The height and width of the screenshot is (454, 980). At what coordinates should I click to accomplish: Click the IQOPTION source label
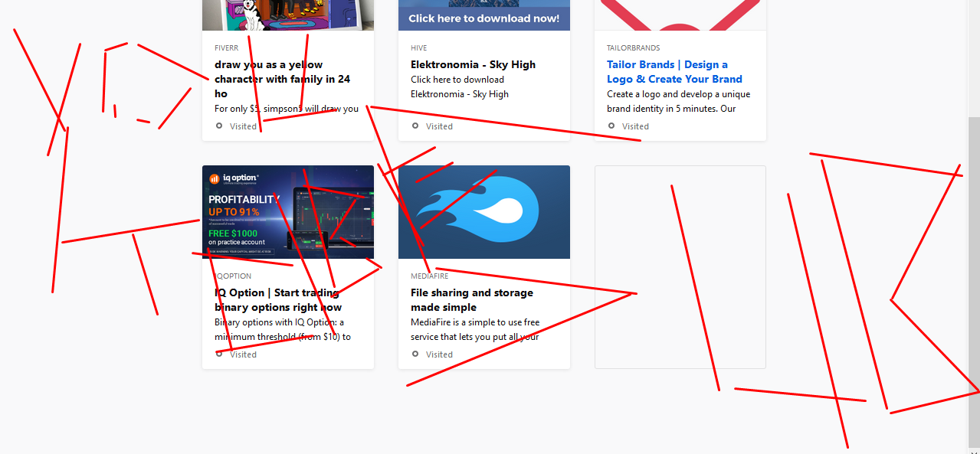coord(233,276)
